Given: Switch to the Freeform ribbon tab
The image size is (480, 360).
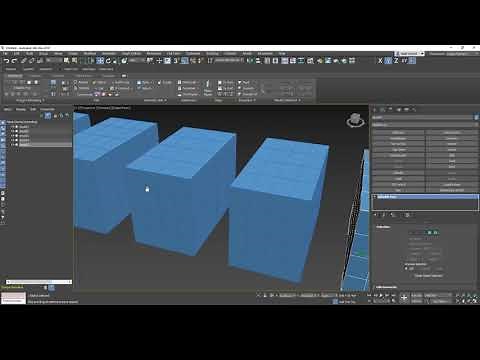Looking at the screenshot, I should point(34,76).
